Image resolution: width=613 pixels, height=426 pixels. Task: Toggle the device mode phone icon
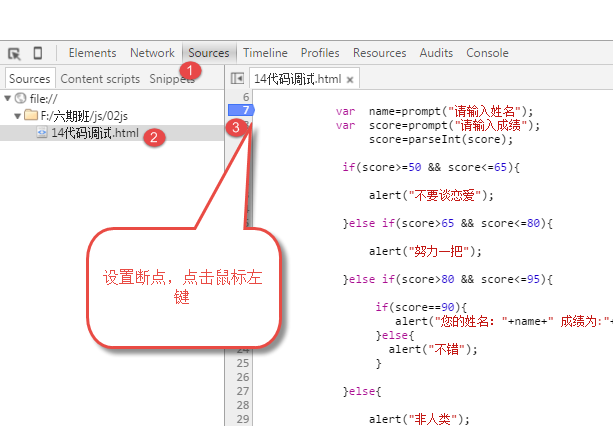(x=38, y=53)
